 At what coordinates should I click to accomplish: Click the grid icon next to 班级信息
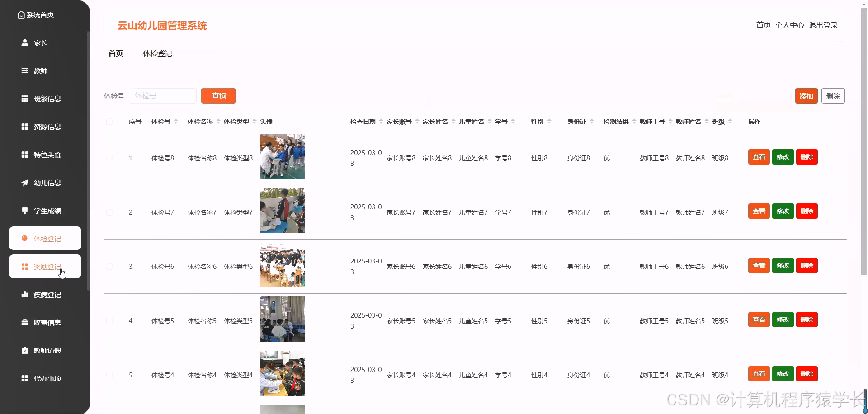point(25,99)
